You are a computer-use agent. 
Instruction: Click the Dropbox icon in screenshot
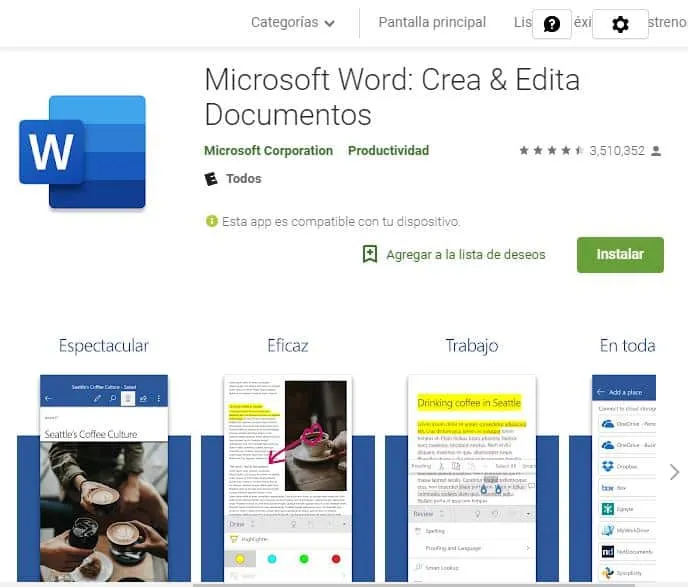[608, 466]
